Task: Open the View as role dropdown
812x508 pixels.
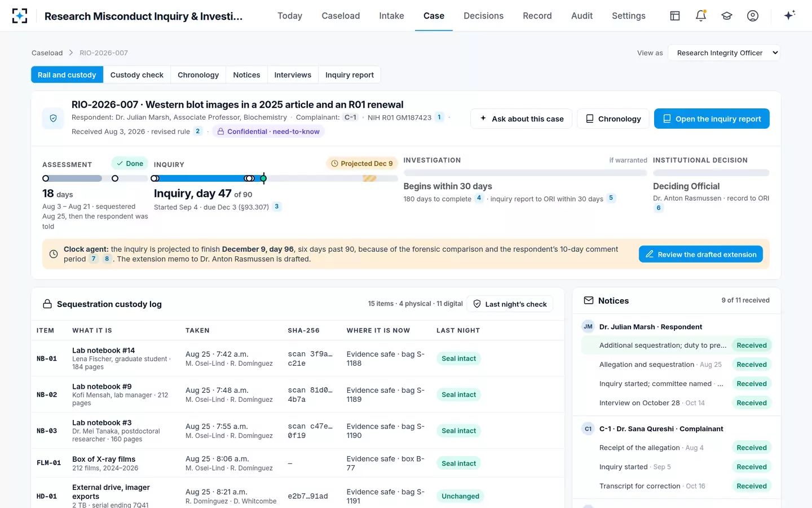Action: pos(724,52)
